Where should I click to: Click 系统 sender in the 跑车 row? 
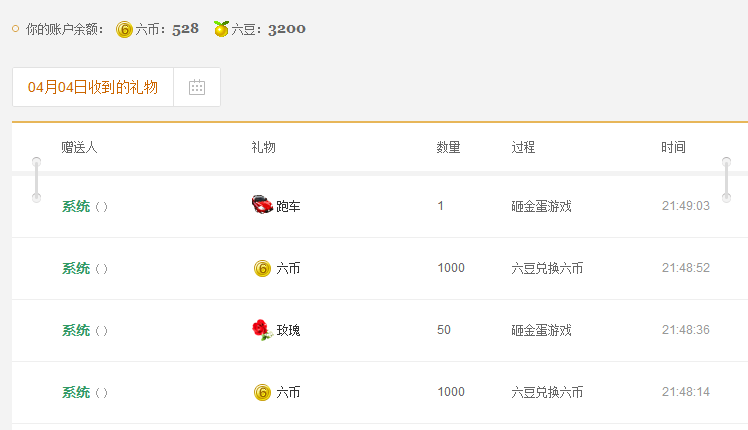point(76,206)
